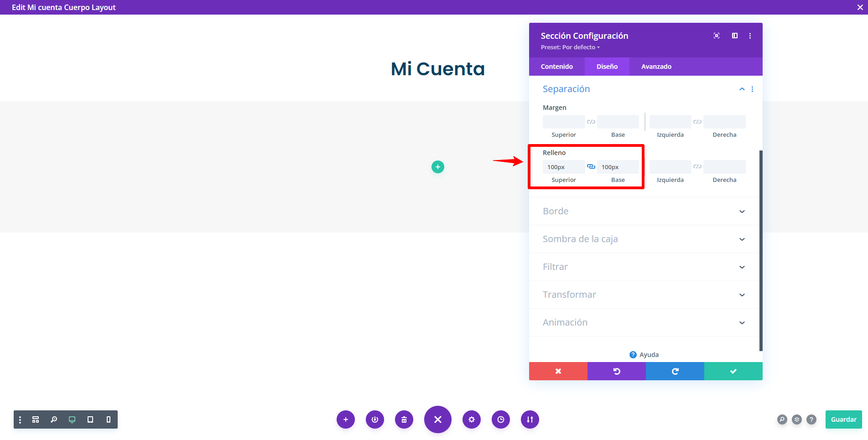Collapse the Separación section
868x440 pixels.
point(742,89)
